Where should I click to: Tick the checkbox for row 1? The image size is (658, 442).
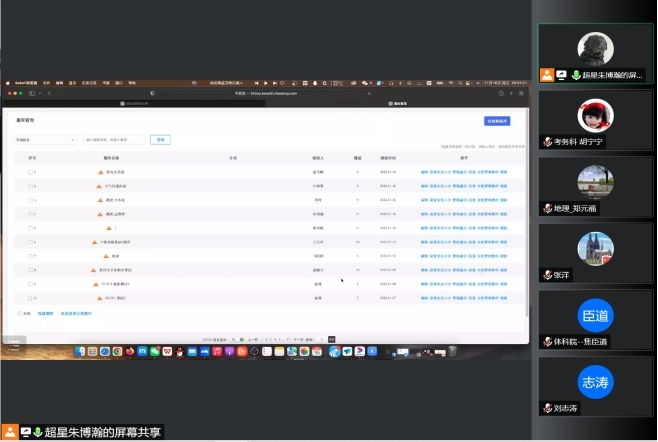30,172
